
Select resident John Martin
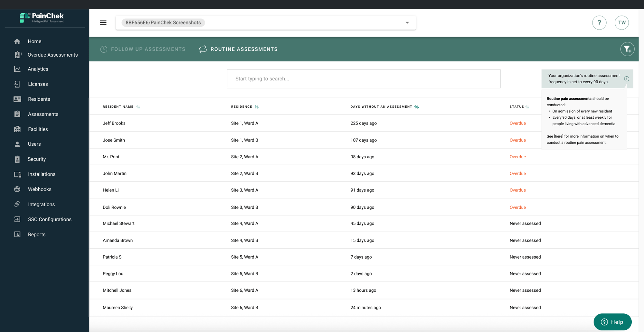(115, 174)
